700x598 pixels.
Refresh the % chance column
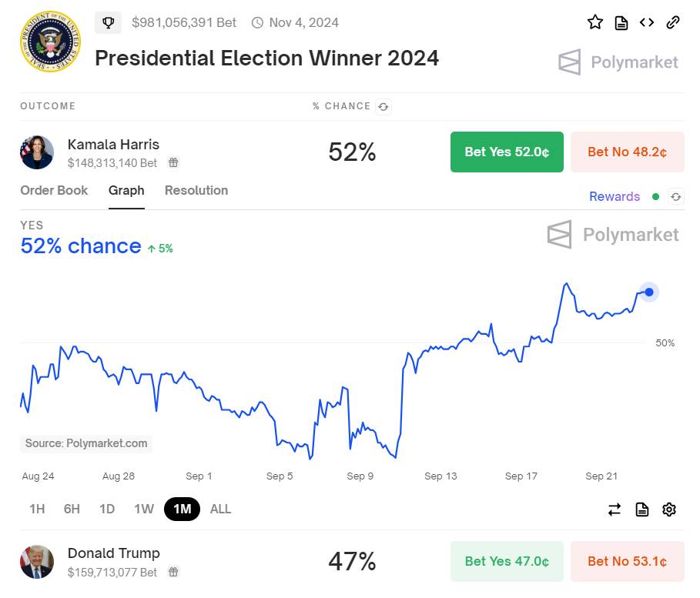pyautogui.click(x=383, y=107)
